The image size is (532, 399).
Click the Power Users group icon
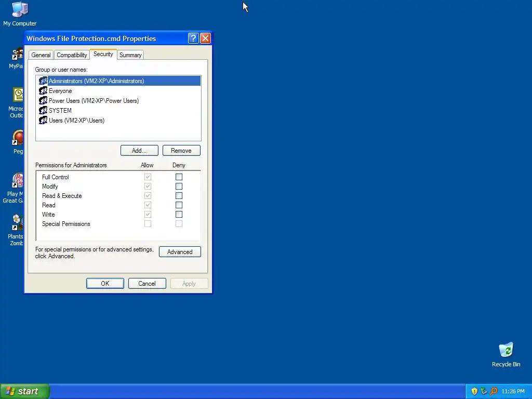click(x=43, y=100)
